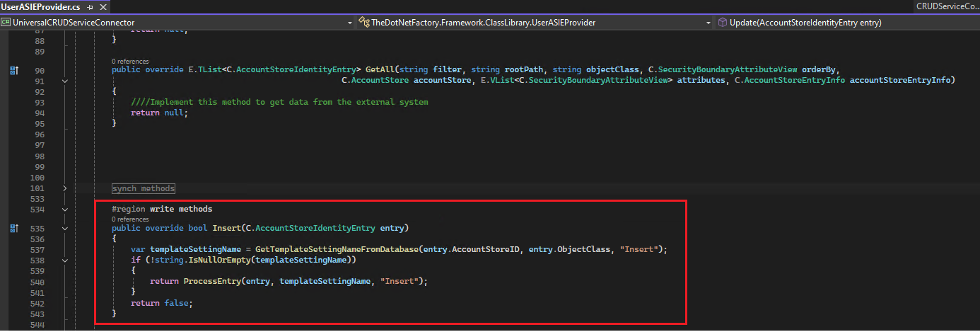The width and height of the screenshot is (980, 332).
Task: Expand the collapsed synch methods region at line 101
Action: (x=65, y=188)
